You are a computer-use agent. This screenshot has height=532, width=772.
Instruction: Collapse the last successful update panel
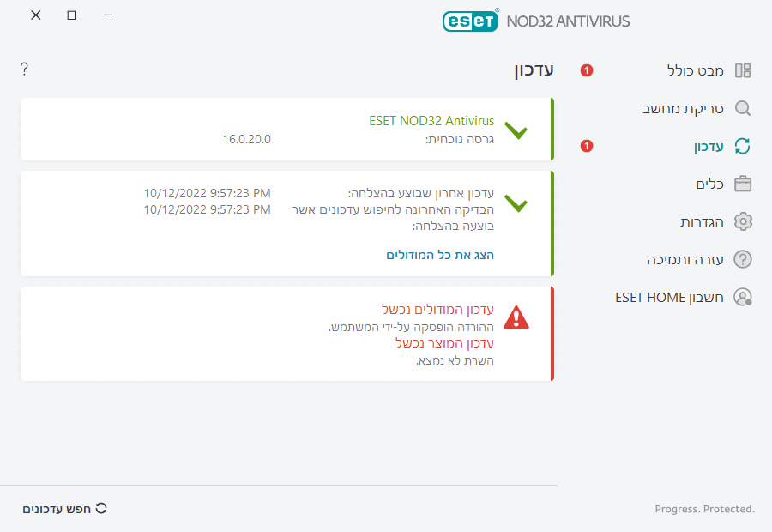[x=517, y=204]
